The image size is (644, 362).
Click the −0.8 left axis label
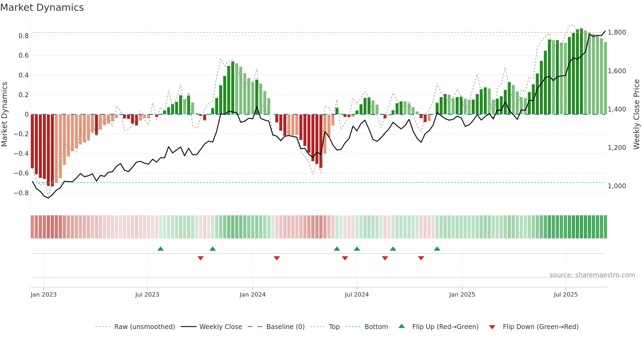pos(21,193)
